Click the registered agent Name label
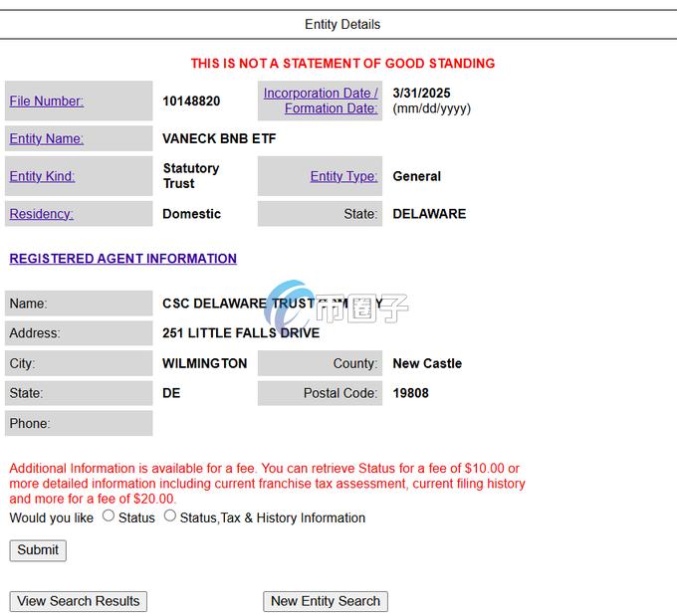Viewport: 677px width, 616px height. click(x=28, y=304)
